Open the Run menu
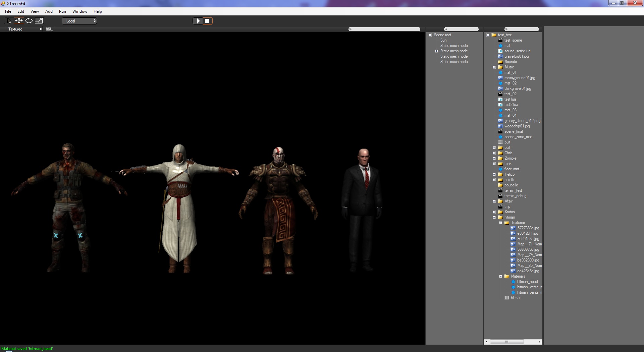 click(x=62, y=11)
